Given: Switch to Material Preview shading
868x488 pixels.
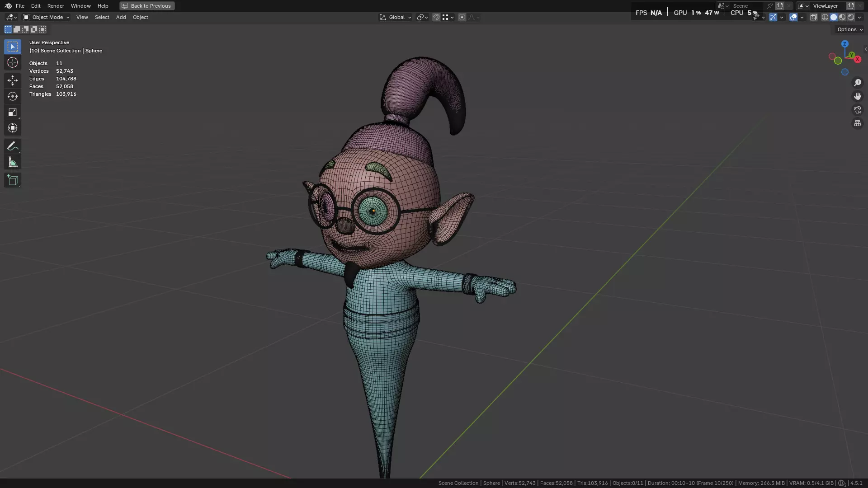Looking at the screenshot, I should pyautogui.click(x=842, y=17).
